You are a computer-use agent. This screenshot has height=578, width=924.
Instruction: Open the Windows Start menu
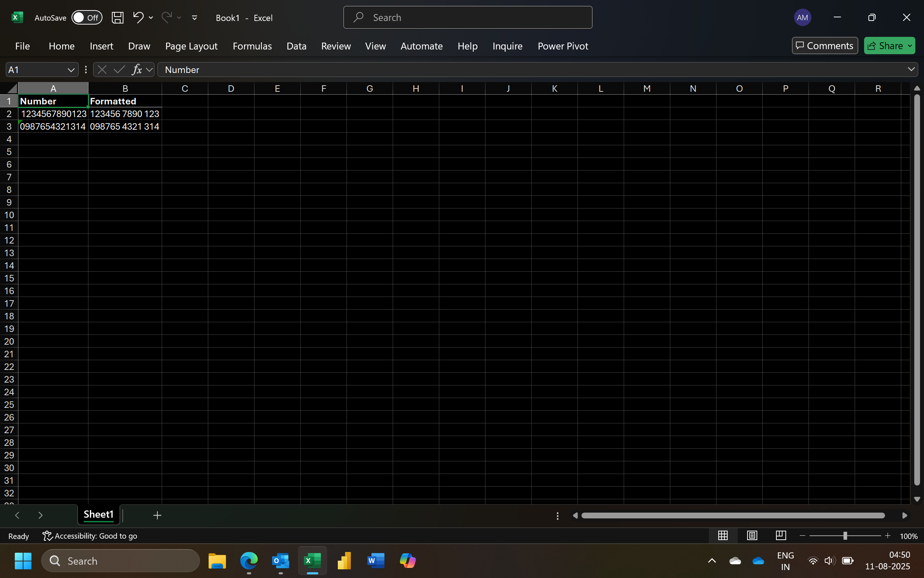coord(23,561)
